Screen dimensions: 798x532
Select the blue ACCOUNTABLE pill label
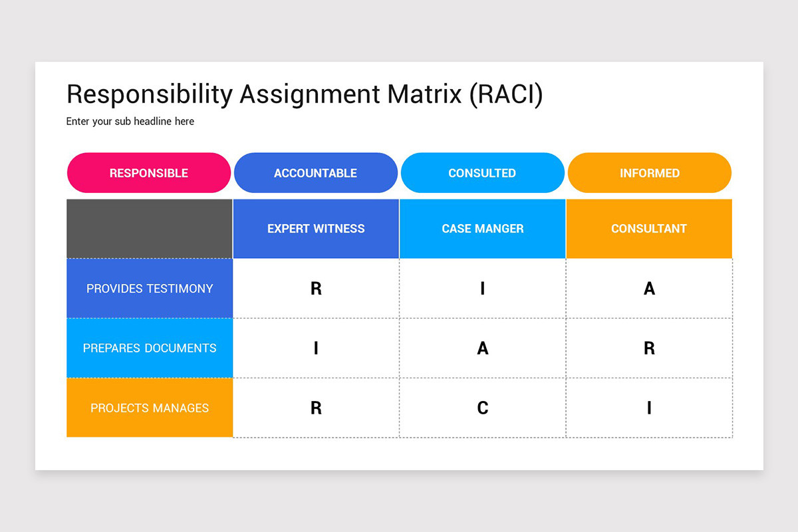click(x=316, y=173)
